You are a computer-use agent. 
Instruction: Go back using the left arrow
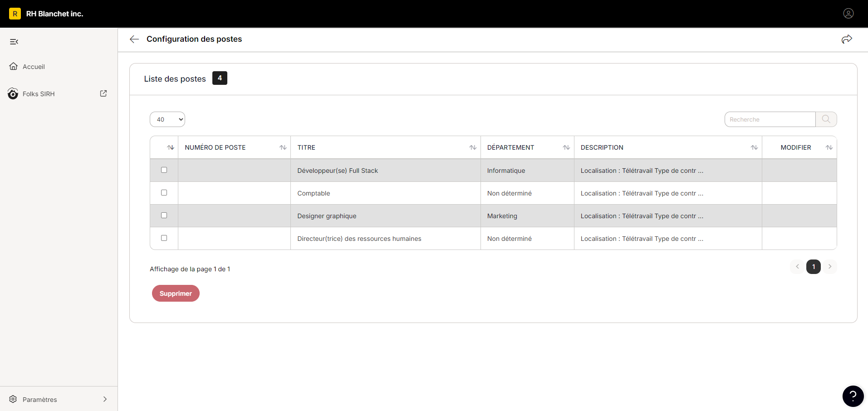point(134,39)
